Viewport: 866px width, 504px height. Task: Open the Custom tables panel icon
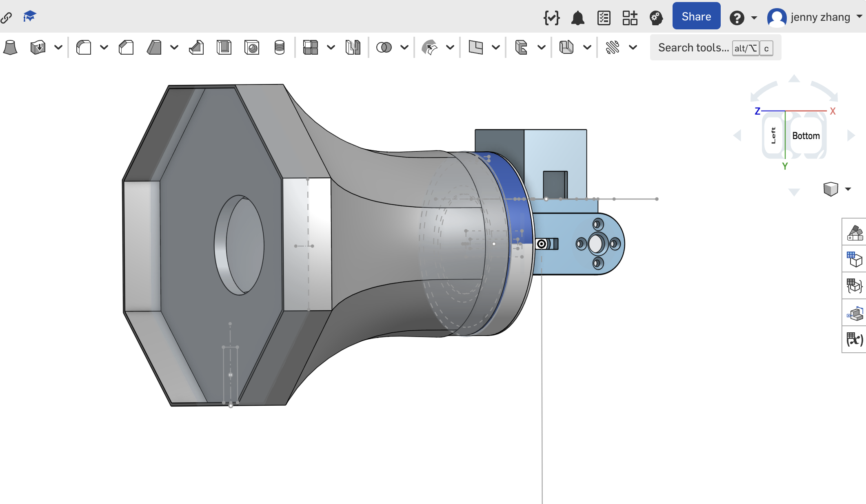click(855, 286)
